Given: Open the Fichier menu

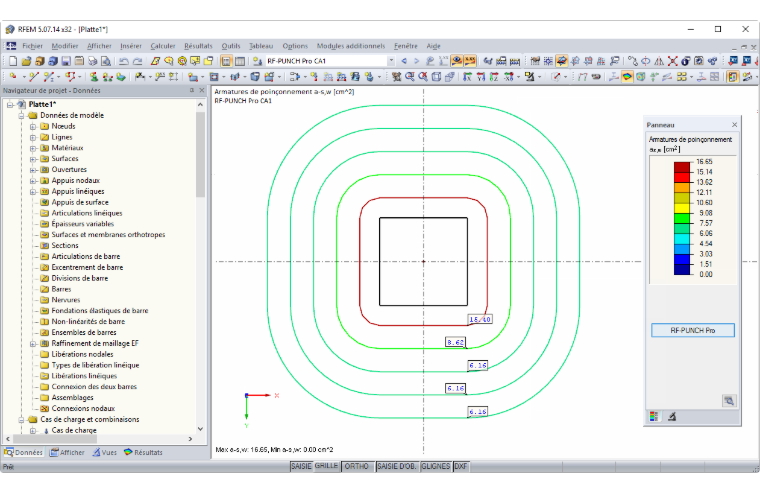Looking at the screenshot, I should [x=32, y=46].
